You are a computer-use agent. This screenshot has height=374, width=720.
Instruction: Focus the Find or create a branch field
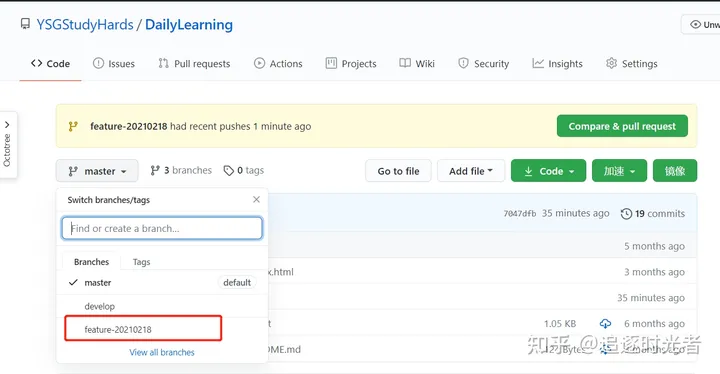tap(162, 228)
